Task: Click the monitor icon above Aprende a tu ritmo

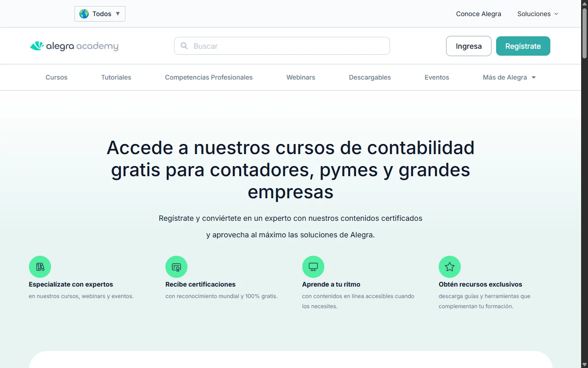Action: pyautogui.click(x=313, y=267)
